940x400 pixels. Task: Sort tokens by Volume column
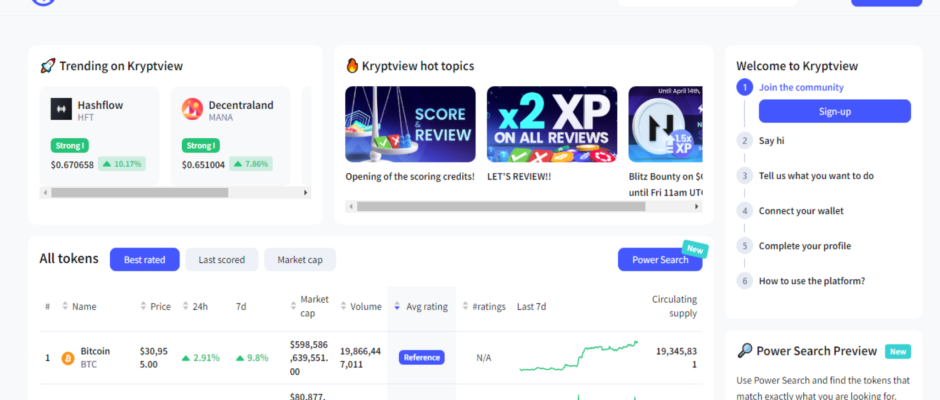(361, 306)
